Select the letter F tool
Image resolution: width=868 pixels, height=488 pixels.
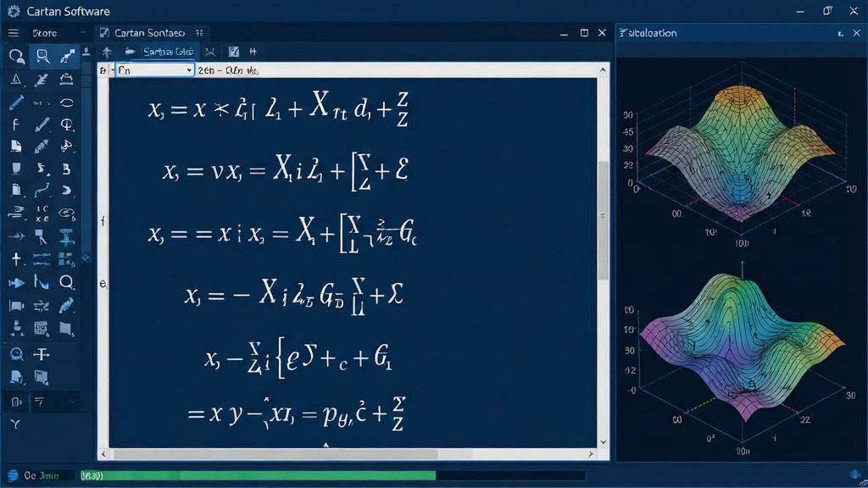15,125
